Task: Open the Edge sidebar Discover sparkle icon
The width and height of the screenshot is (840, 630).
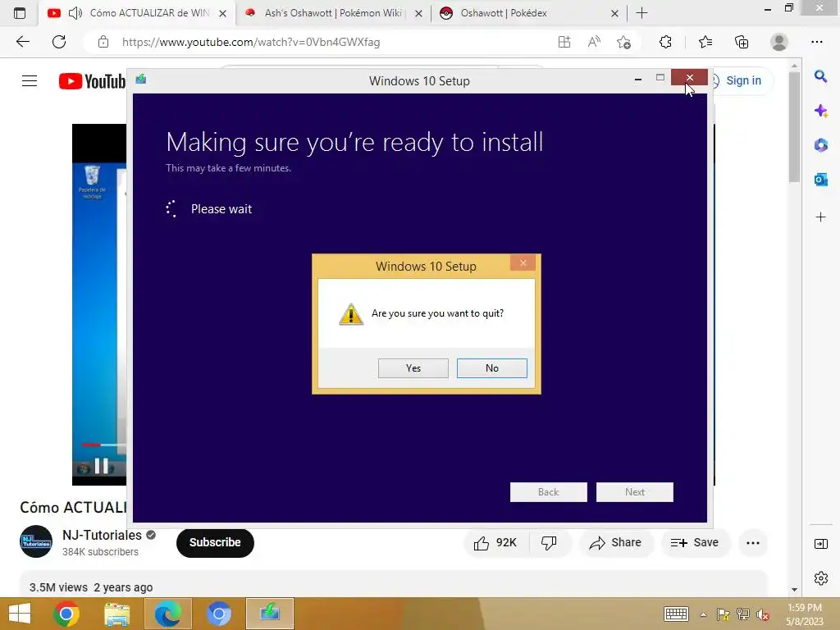Action: (820, 111)
